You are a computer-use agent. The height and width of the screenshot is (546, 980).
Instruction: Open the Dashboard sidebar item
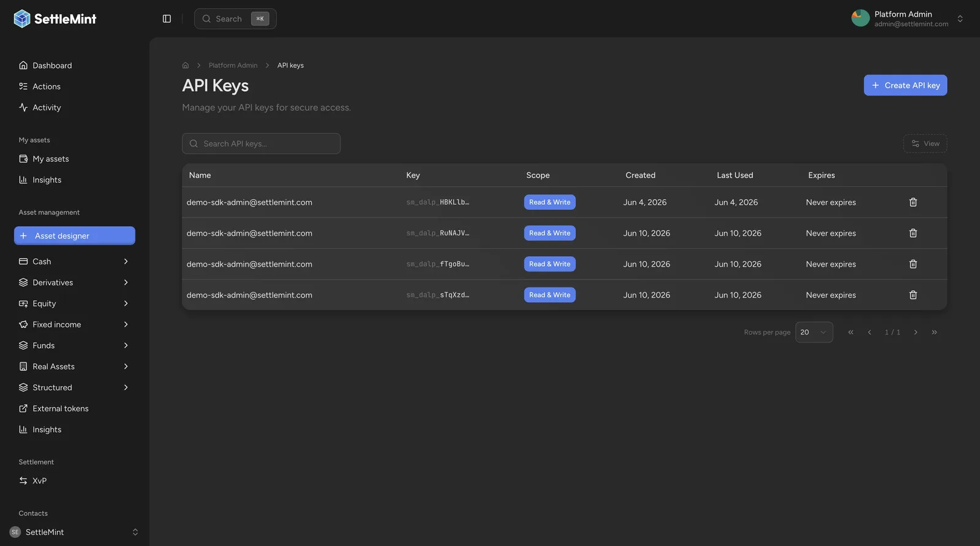75,66
